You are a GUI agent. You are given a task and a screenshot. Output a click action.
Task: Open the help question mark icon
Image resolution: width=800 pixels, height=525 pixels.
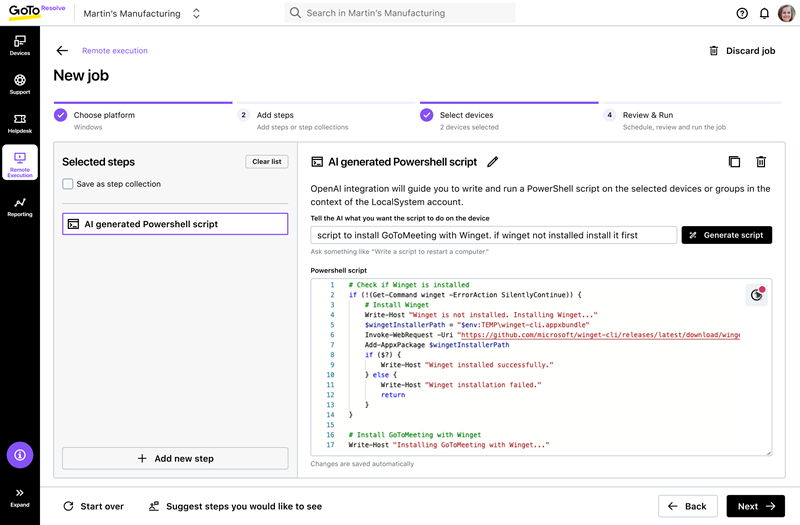point(742,14)
